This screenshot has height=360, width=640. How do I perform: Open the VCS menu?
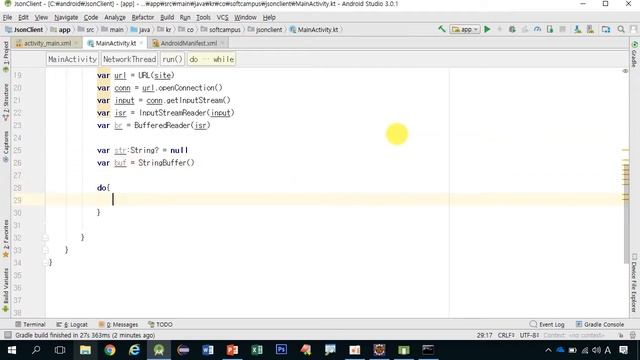(x=222, y=17)
